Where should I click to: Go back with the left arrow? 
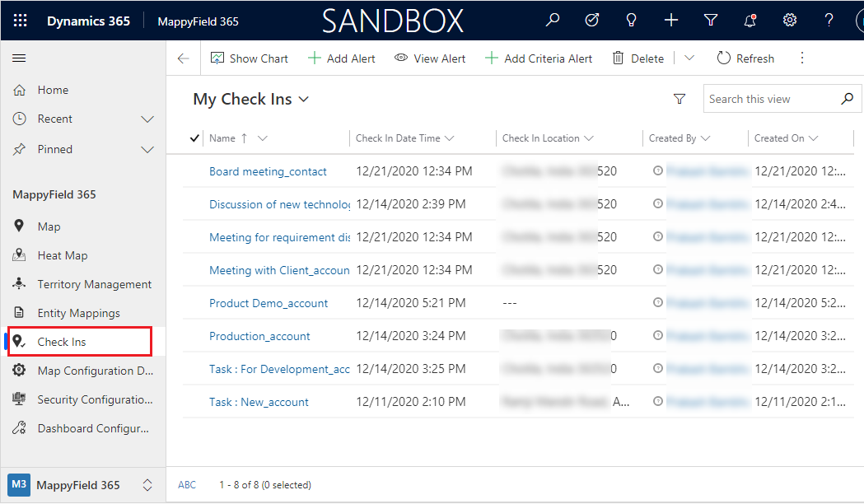184,58
